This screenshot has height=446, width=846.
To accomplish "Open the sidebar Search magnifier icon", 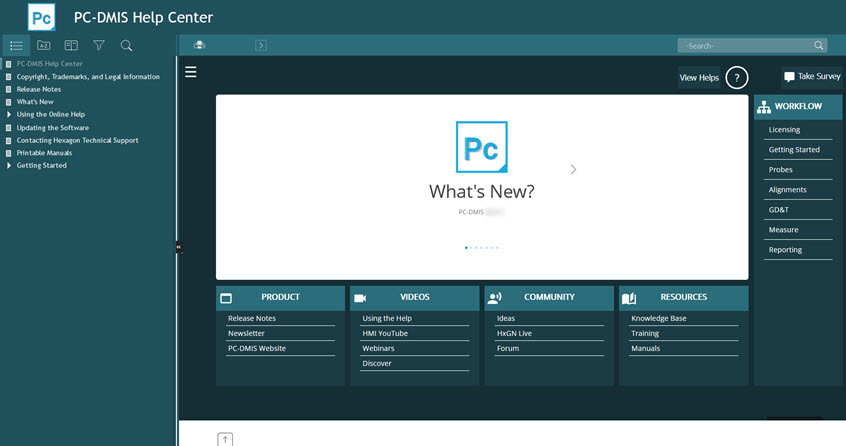I will (126, 46).
